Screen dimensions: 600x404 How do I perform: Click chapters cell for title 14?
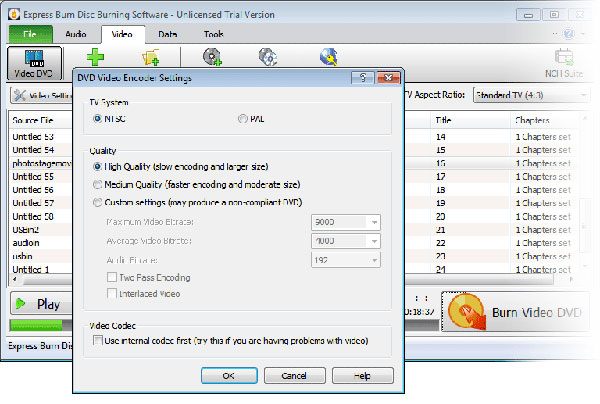tap(543, 137)
